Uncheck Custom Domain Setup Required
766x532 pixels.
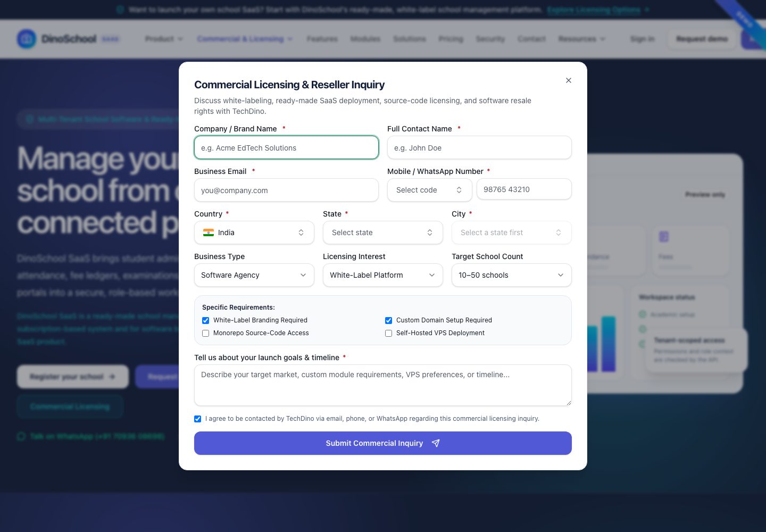pyautogui.click(x=389, y=320)
